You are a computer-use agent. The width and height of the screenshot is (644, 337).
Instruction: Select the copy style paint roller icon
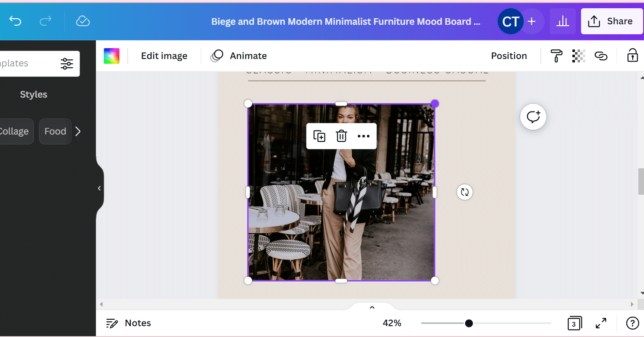pyautogui.click(x=556, y=56)
